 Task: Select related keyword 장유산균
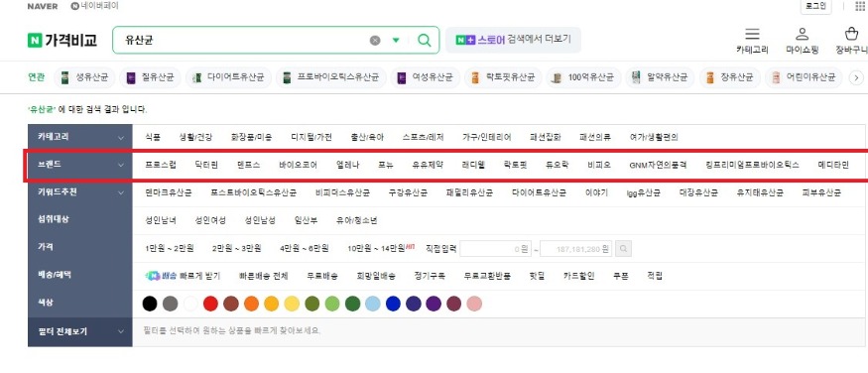tap(729, 78)
